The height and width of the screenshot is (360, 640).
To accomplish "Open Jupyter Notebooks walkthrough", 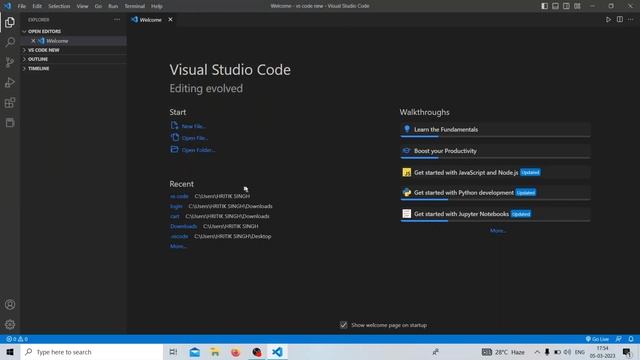I will click(495, 214).
